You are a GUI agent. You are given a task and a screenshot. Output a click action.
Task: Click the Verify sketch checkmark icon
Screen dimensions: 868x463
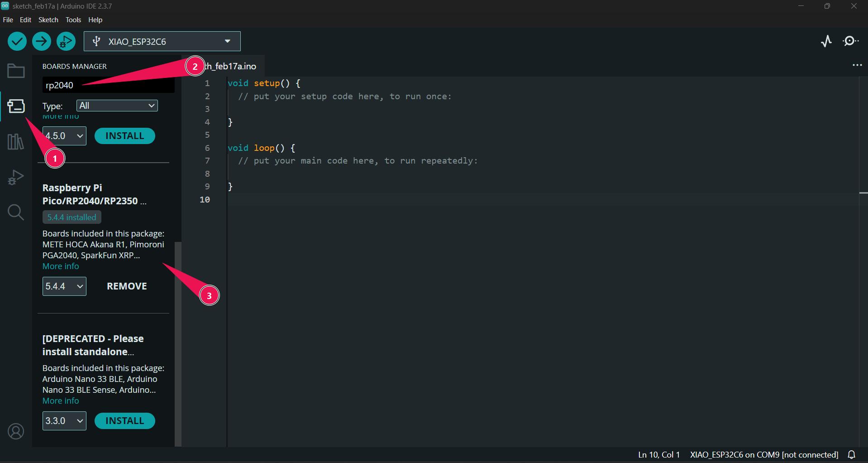17,41
